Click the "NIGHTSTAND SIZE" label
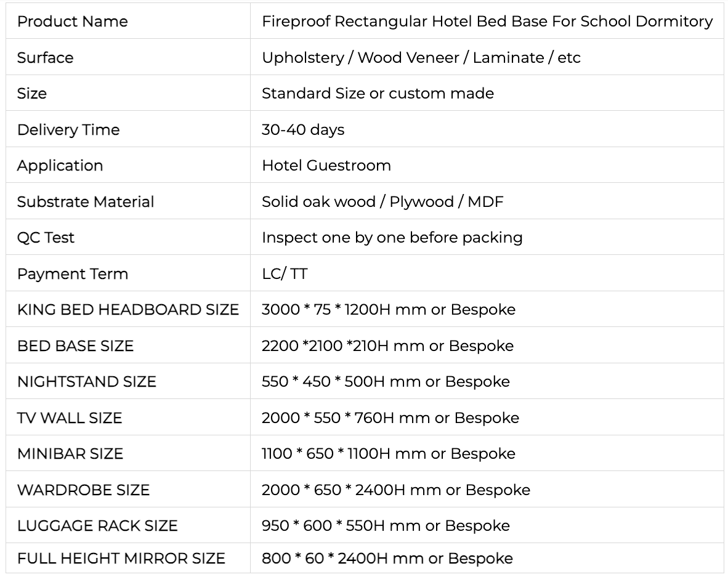This screenshot has height=577, width=728. tap(87, 382)
